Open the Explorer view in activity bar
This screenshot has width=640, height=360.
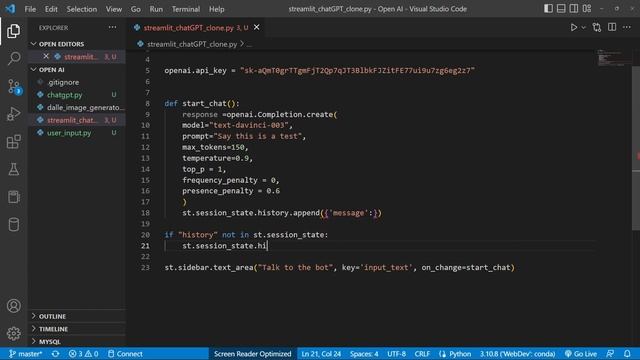(13, 31)
